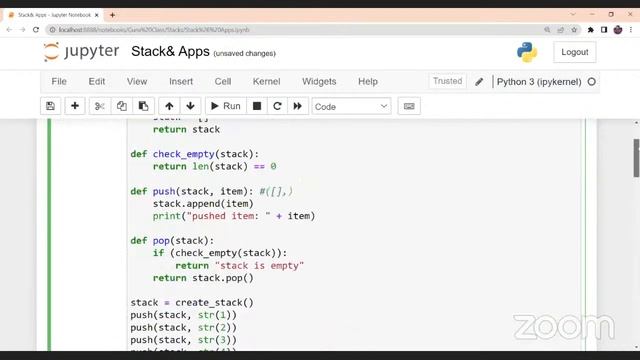This screenshot has width=640, height=360.
Task: Open the Cell menu
Action: point(223,82)
